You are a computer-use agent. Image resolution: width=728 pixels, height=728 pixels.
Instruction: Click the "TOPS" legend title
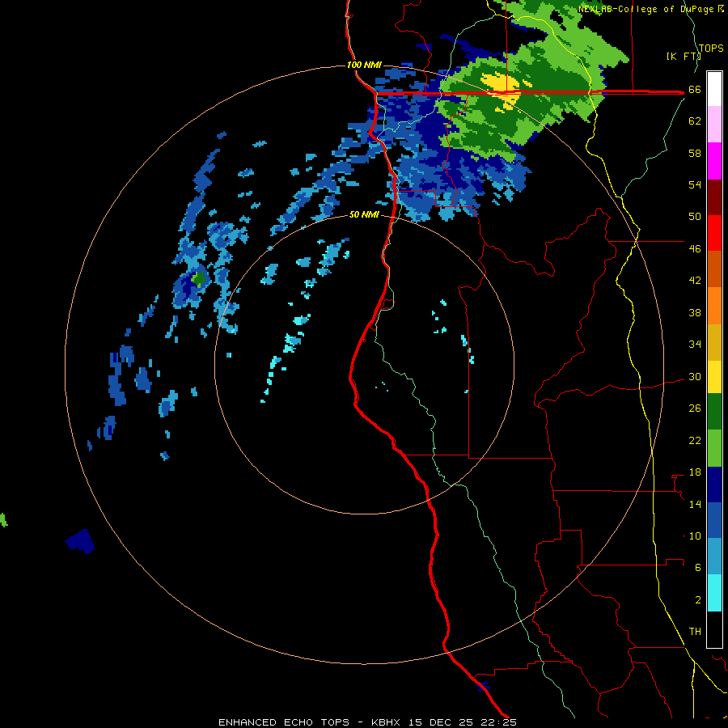click(x=711, y=48)
